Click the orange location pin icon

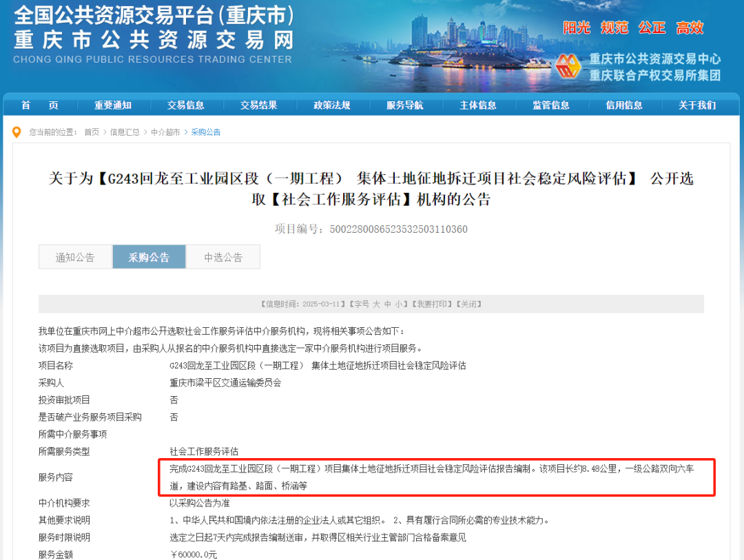point(17,132)
